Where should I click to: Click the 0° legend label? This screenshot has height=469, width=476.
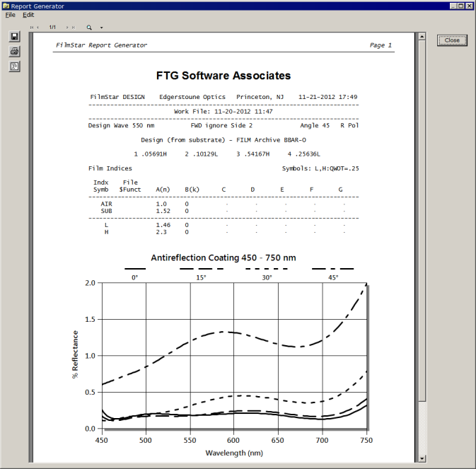[x=134, y=278]
